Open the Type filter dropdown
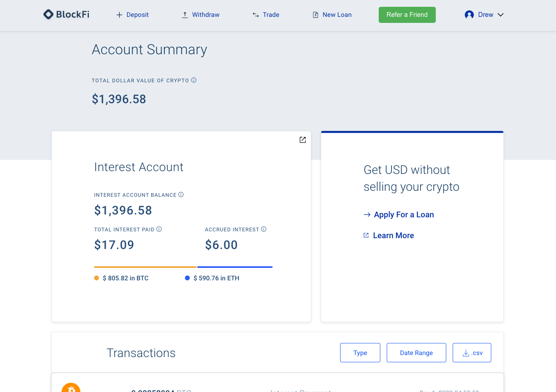556x392 pixels. click(x=360, y=353)
